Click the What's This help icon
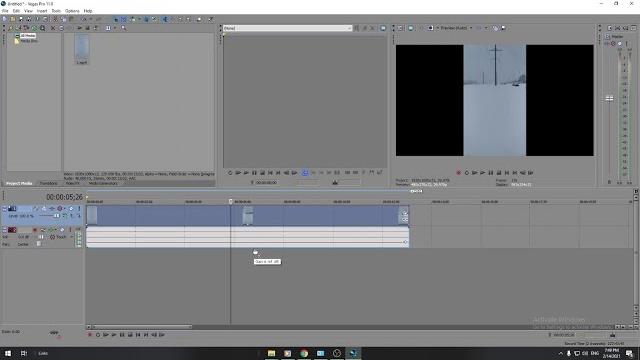Screen dimensions: 640x360 tap(210, 19)
